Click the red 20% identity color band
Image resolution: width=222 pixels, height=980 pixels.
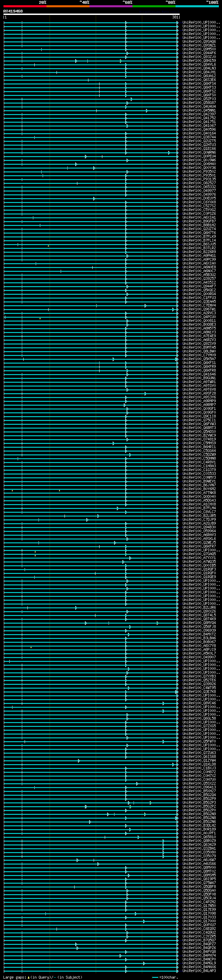pyautogui.click(x=25, y=6)
